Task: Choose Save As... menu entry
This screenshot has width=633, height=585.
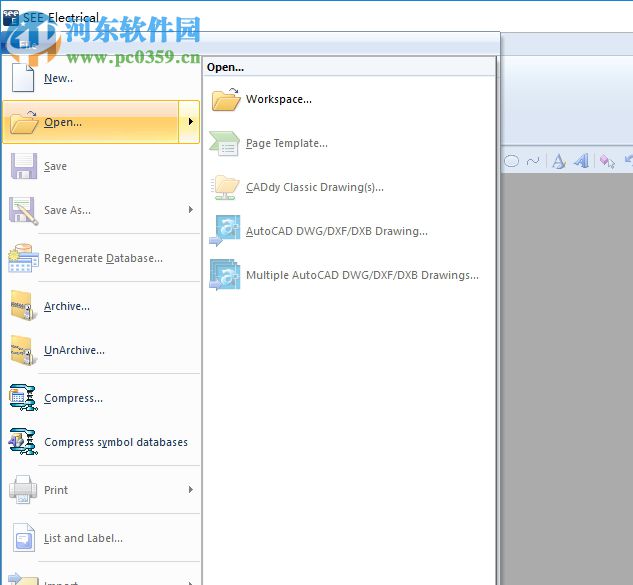Action: [67, 210]
